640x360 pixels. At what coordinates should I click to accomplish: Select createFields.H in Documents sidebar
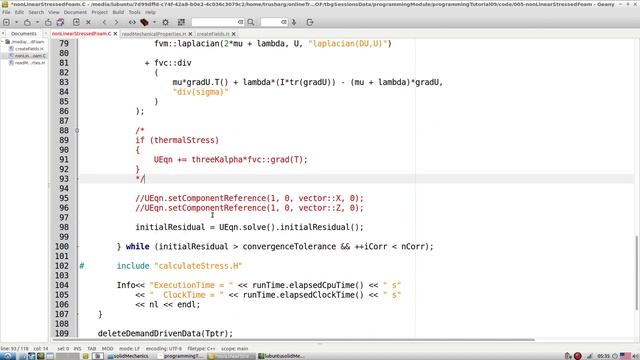pyautogui.click(x=29, y=49)
